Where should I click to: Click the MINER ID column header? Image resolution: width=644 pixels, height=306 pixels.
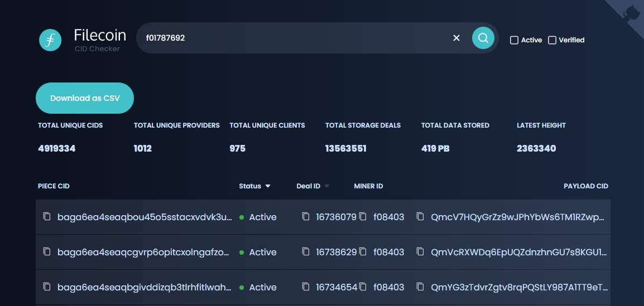pos(368,186)
